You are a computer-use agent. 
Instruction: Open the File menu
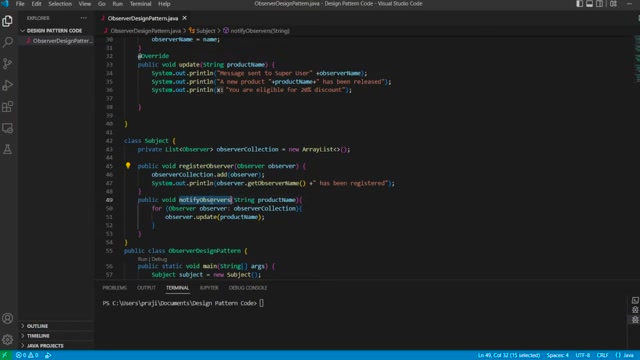click(20, 4)
